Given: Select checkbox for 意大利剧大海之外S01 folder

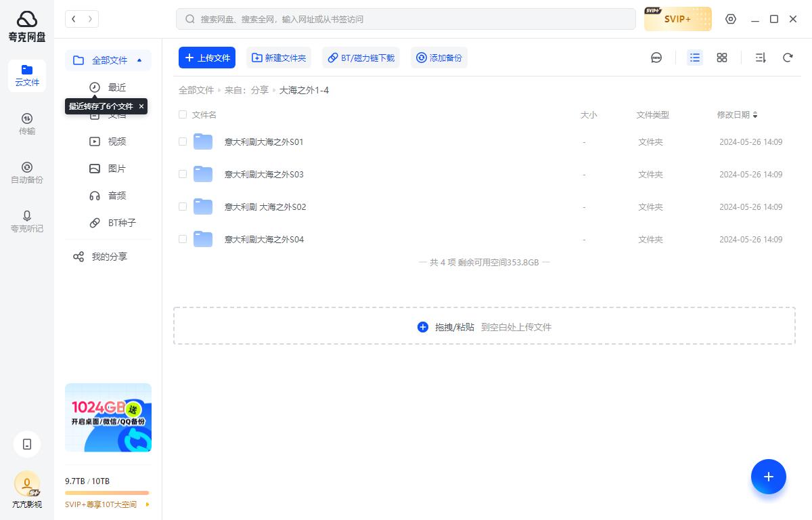Looking at the screenshot, I should click(183, 142).
